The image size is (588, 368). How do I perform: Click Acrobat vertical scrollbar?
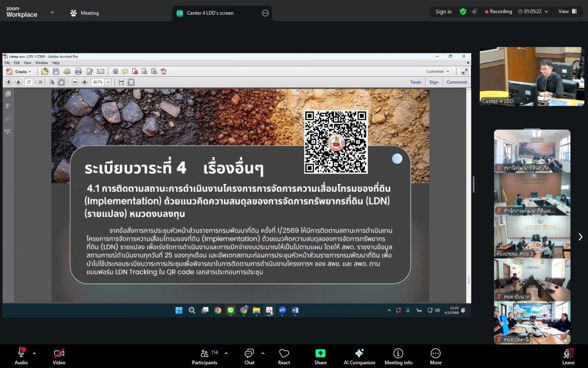pyautogui.click(x=469, y=195)
